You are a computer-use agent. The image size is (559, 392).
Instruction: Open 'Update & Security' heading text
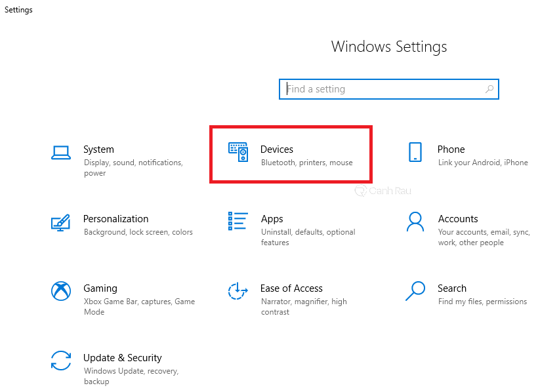[x=122, y=358]
